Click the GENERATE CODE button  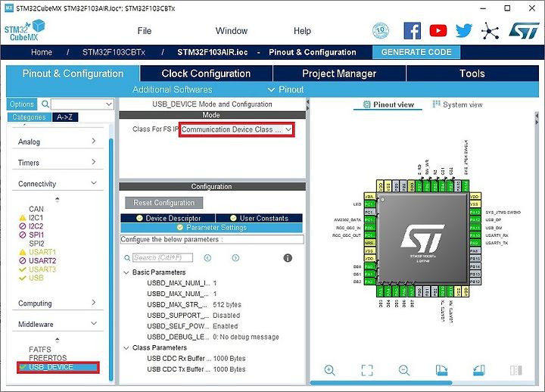[x=416, y=52]
